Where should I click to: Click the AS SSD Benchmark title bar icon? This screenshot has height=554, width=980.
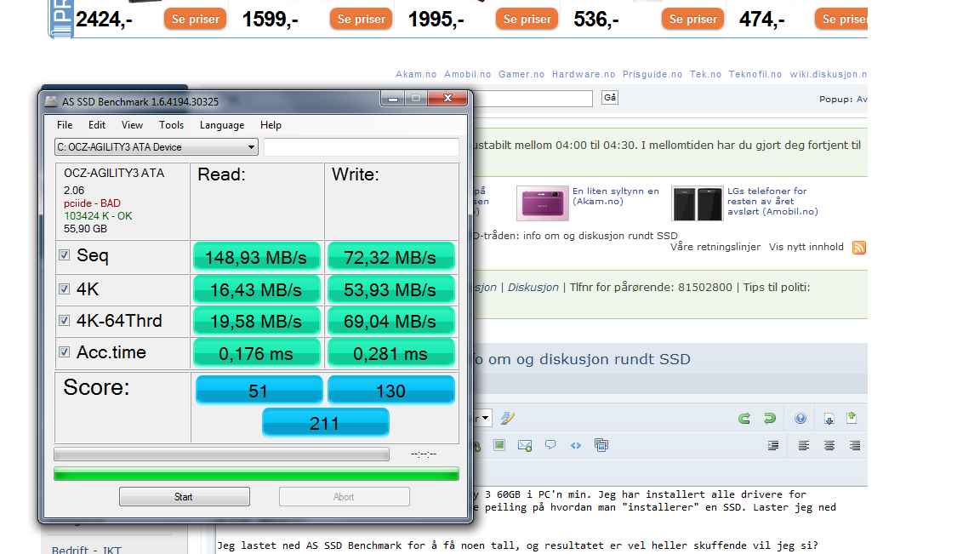(51, 101)
